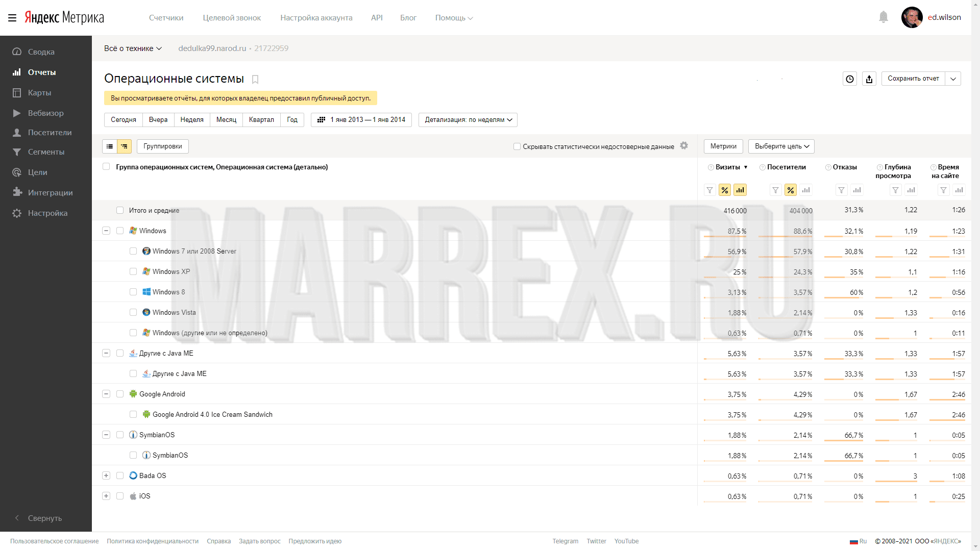
Task: Select Windows 7 или 2008 Server checkbox
Action: tap(133, 251)
